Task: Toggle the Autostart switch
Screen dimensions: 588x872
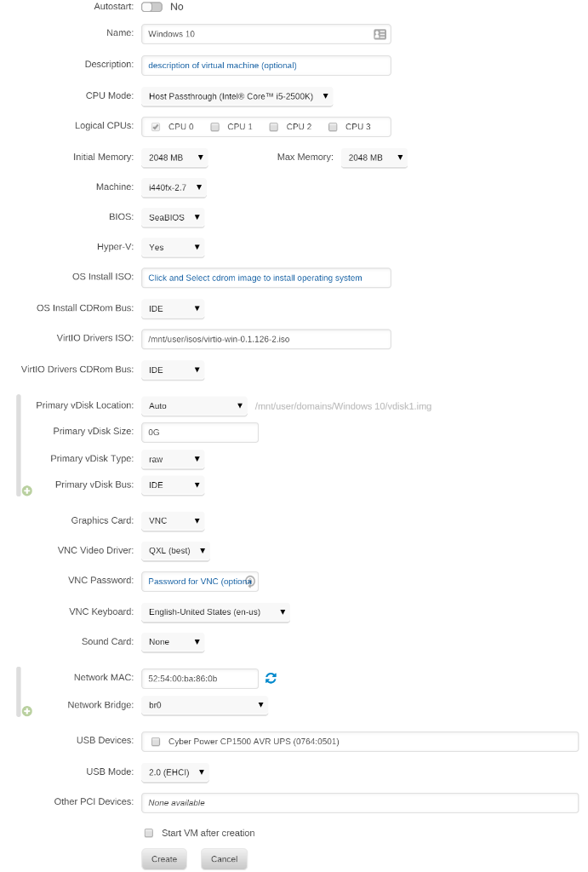Action: [x=151, y=7]
